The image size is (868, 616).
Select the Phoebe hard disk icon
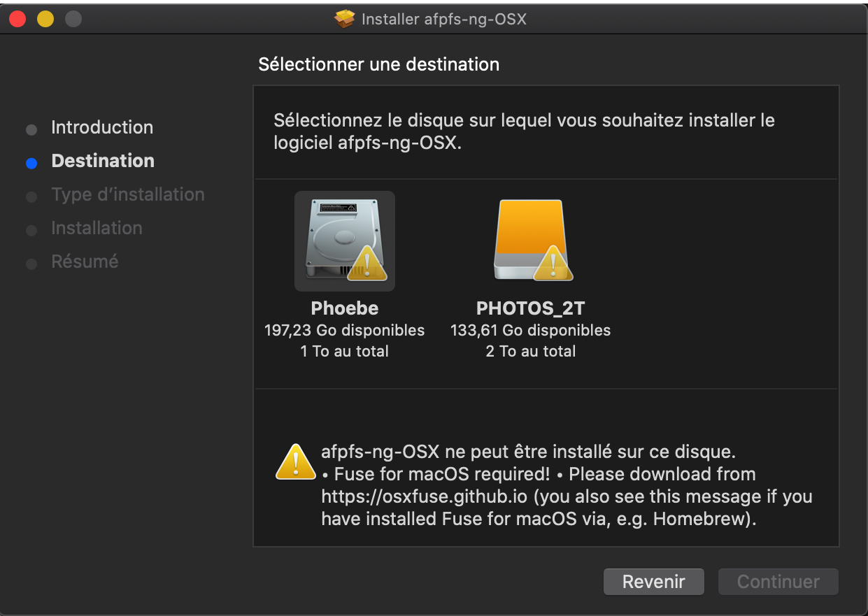tap(345, 241)
